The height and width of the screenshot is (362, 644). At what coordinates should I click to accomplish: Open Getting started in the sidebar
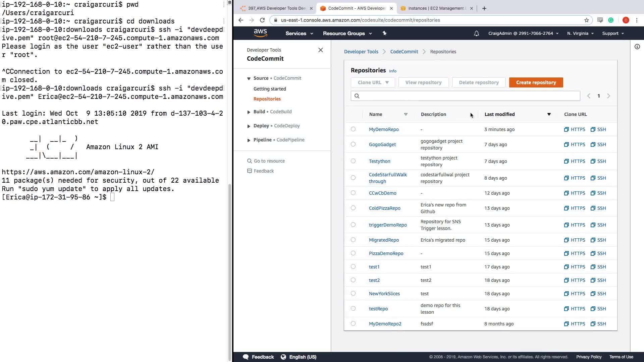point(270,89)
